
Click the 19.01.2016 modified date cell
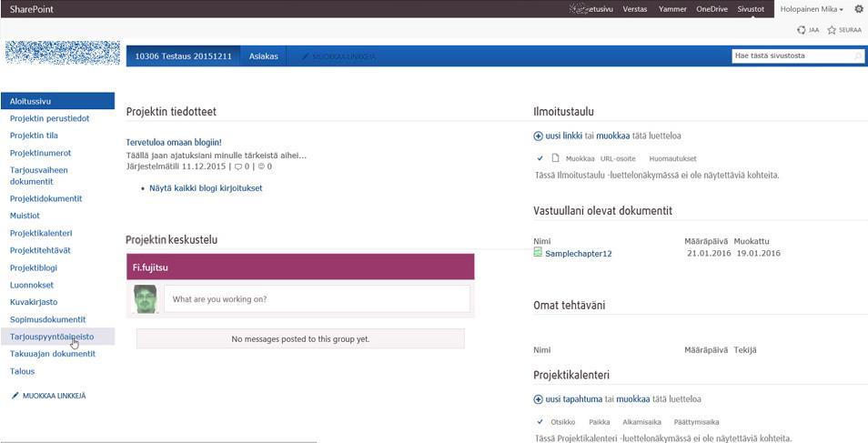tap(758, 253)
